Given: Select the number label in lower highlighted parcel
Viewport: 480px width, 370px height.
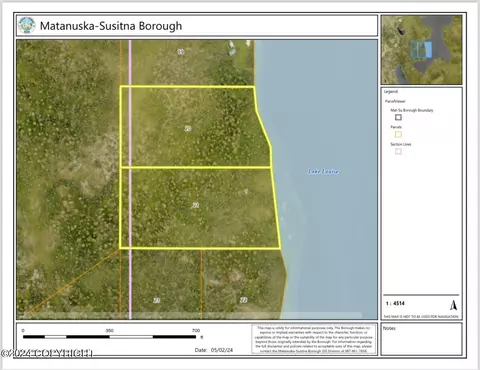Looking at the screenshot, I should pyautogui.click(x=196, y=205).
